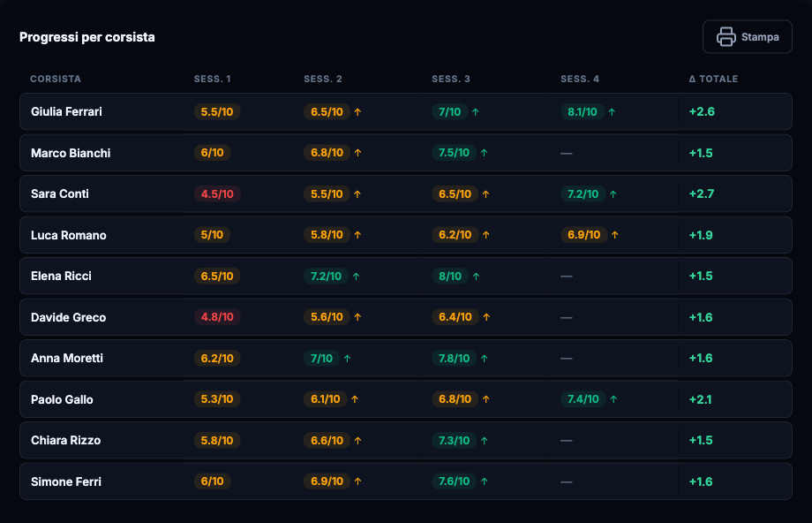Click the arrow next to Davide Greco's 6.4/10
The height and width of the screenshot is (523, 812).
[x=486, y=317]
